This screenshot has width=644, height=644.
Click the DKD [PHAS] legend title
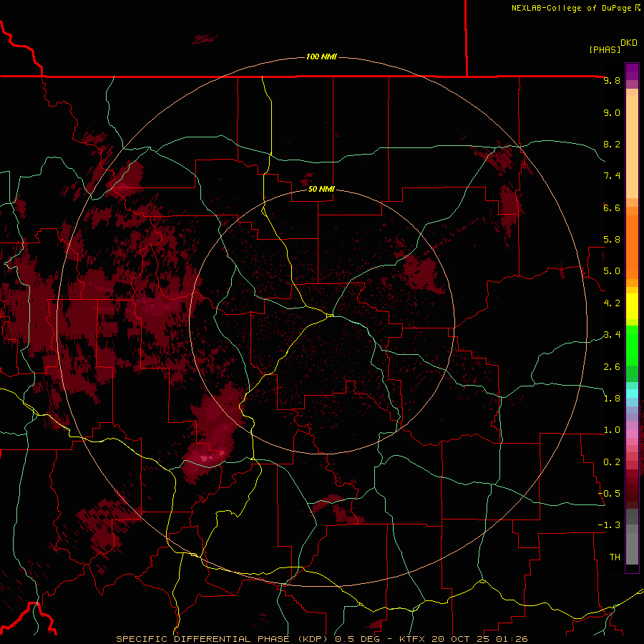[613, 46]
